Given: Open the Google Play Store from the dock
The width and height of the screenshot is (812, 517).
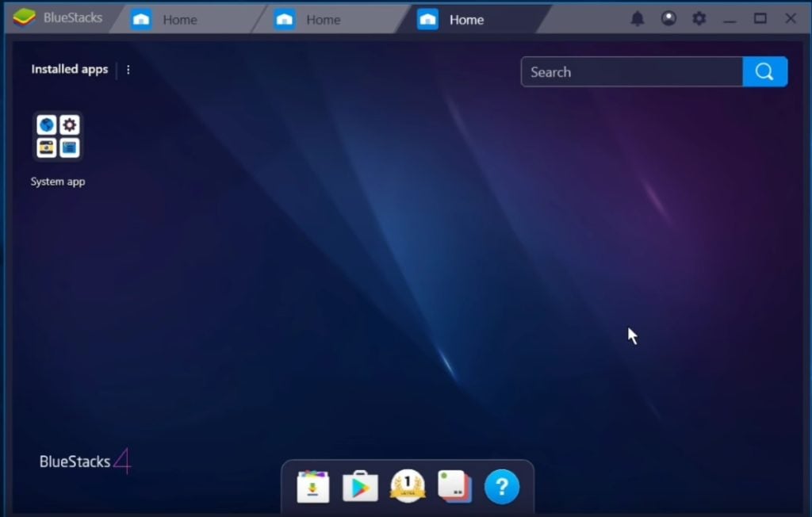Looking at the screenshot, I should [358, 486].
